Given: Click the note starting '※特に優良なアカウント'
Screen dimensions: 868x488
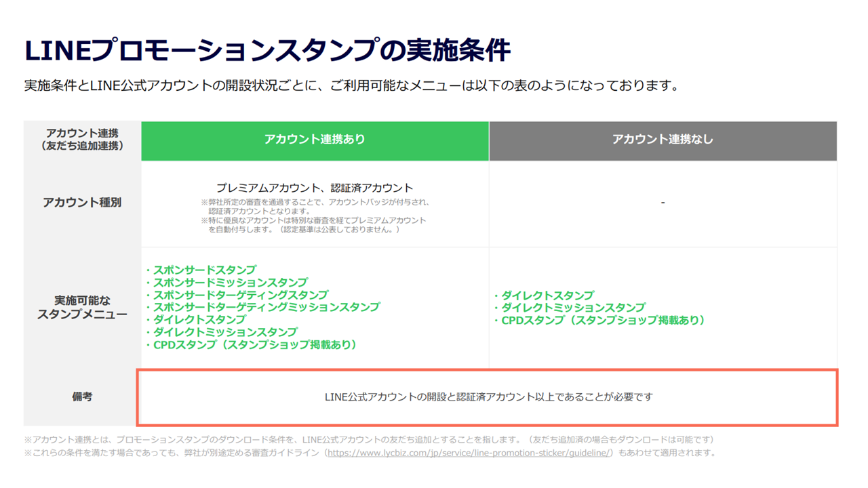Looking at the screenshot, I should click(314, 225).
